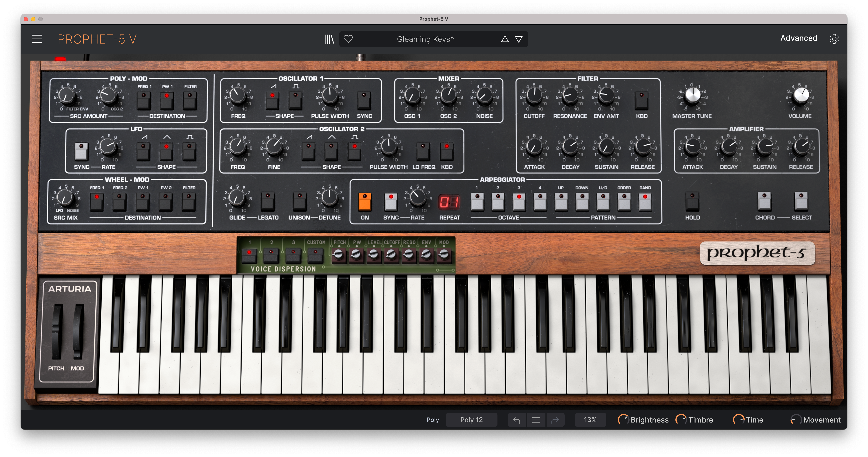The image size is (868, 457).
Task: Click the Arpeggiator Repeat LED display
Action: tap(449, 202)
